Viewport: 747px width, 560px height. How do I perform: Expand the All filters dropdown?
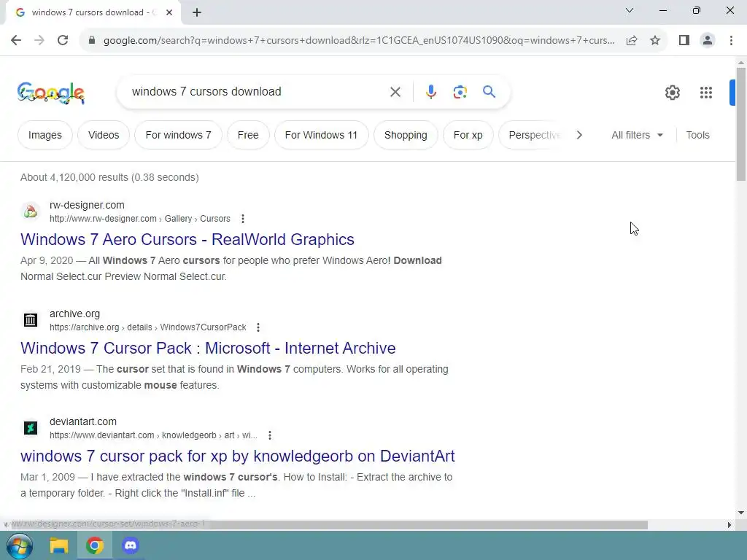coord(637,135)
